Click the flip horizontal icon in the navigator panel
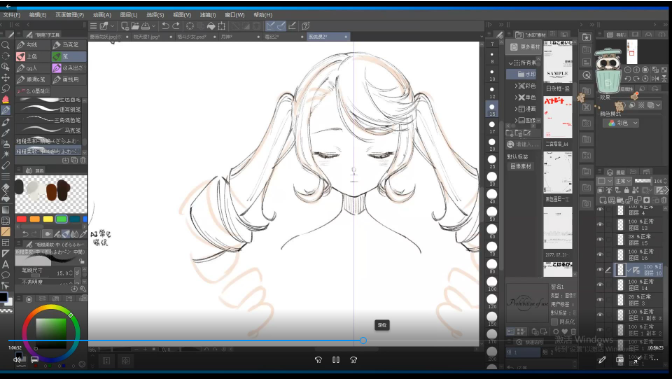Viewport: 672px width, 379px height. (656, 79)
